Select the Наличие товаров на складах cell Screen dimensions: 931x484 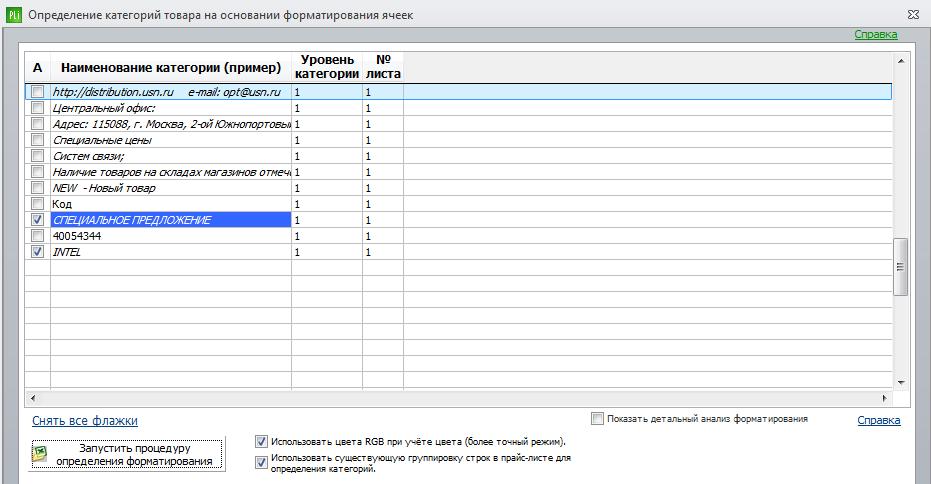pyautogui.click(x=171, y=172)
